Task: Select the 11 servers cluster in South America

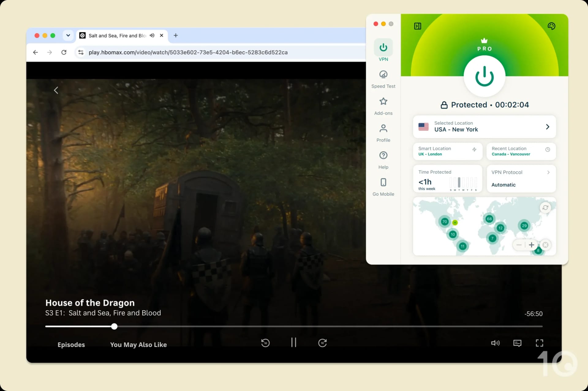Action: click(x=462, y=246)
